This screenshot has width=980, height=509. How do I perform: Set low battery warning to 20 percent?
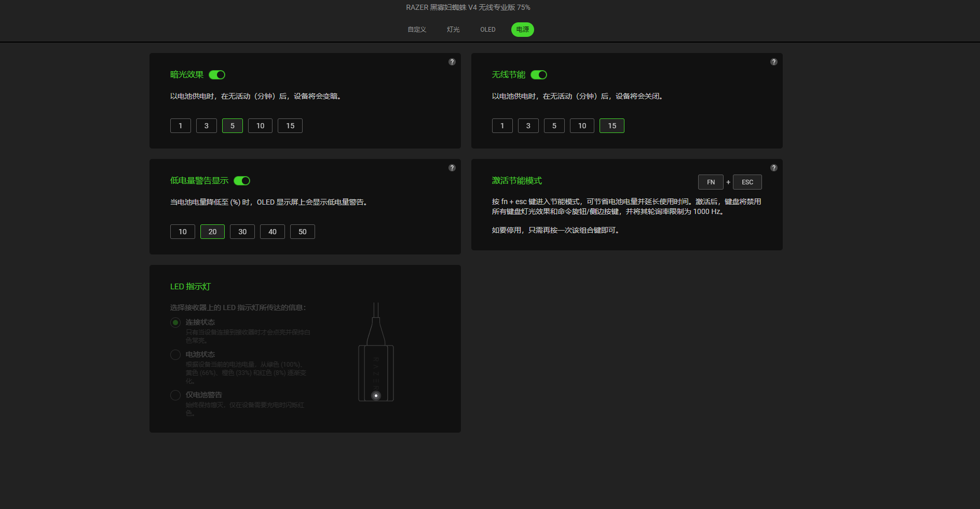tap(212, 232)
